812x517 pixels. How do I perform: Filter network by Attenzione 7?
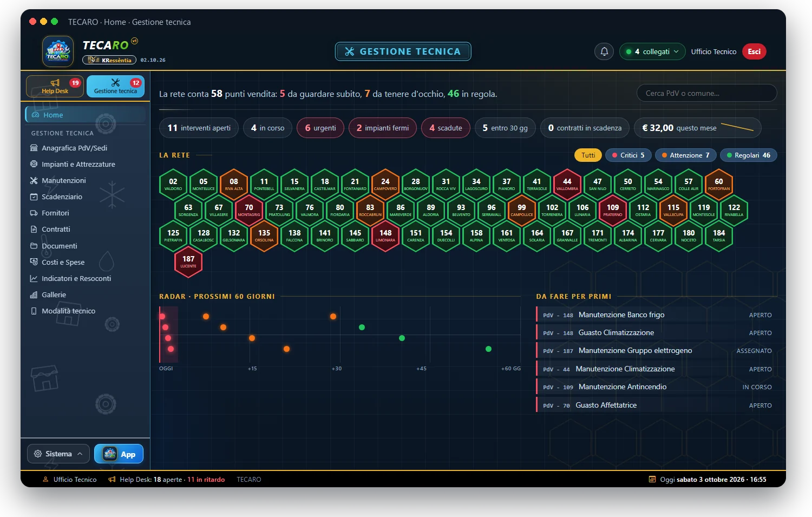(x=686, y=155)
